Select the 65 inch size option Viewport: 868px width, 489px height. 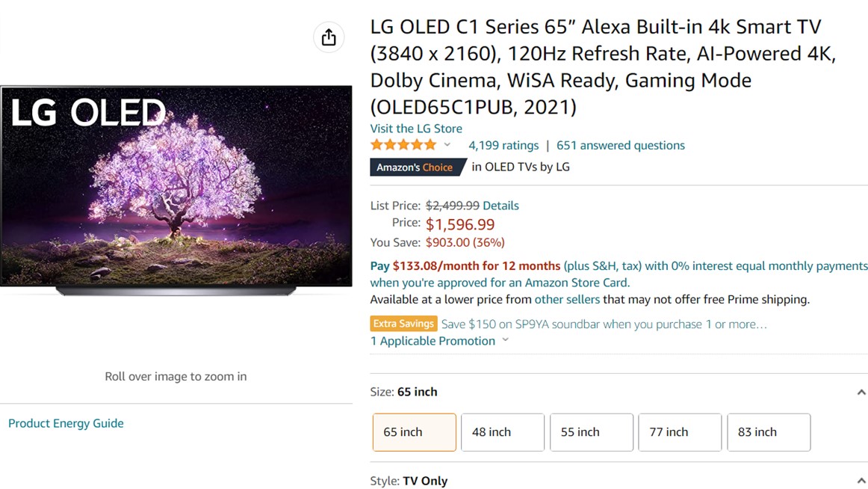tap(415, 432)
